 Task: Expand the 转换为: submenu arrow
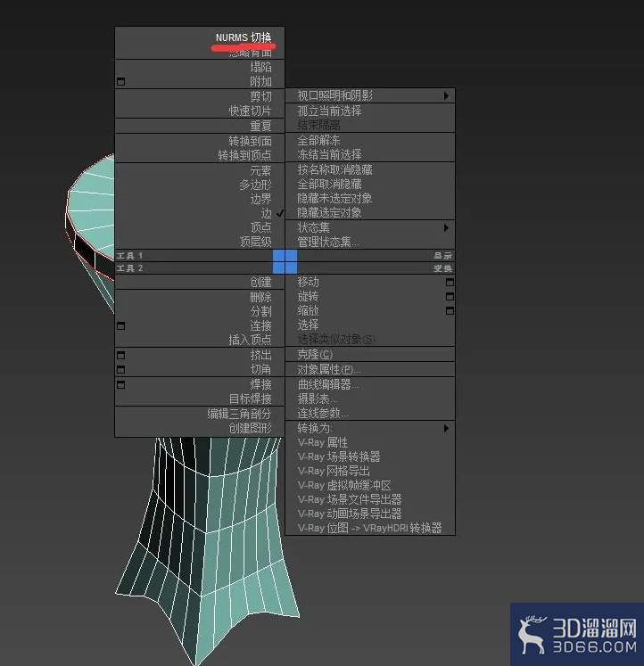coord(446,428)
